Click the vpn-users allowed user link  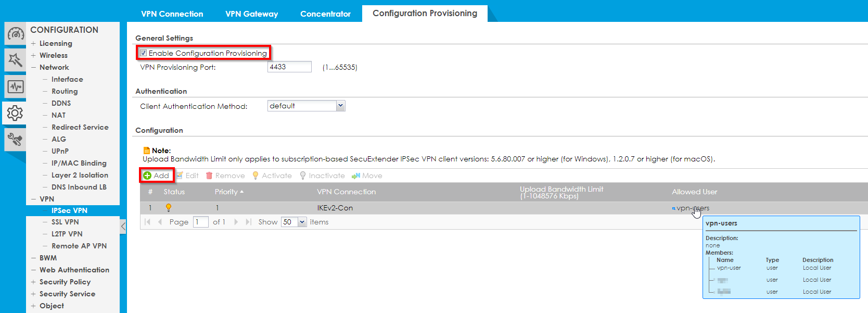tap(692, 208)
